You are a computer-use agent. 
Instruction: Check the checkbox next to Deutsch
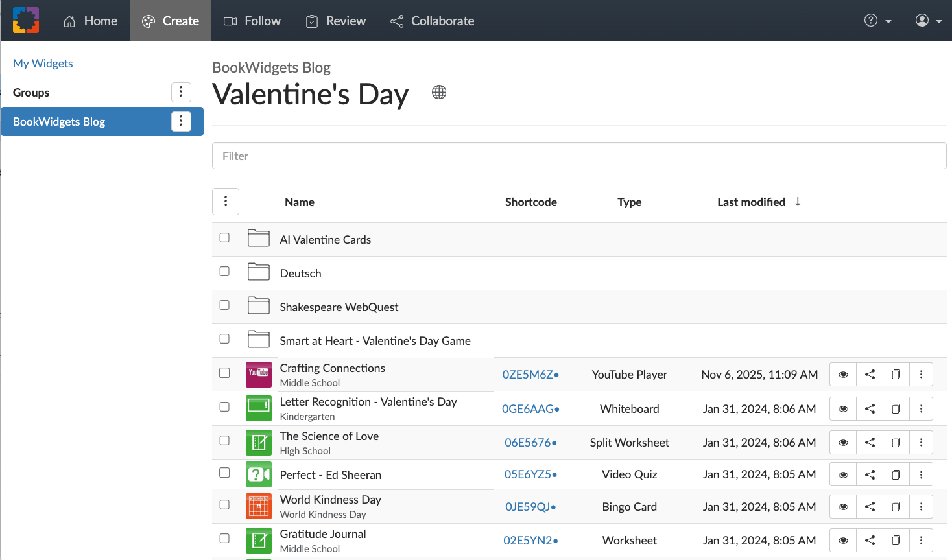[224, 271]
